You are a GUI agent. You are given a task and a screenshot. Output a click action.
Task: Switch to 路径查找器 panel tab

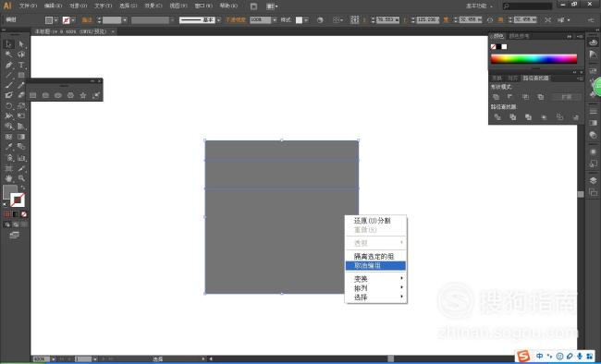(x=535, y=79)
